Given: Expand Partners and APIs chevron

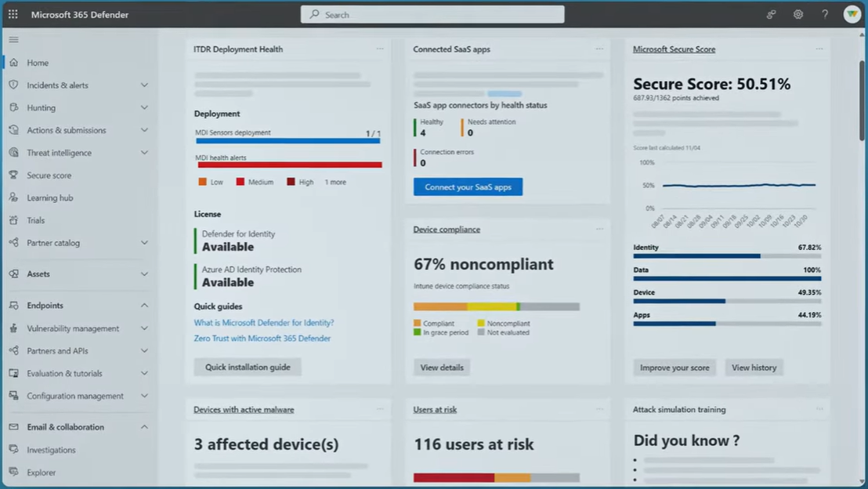Looking at the screenshot, I should coord(144,350).
